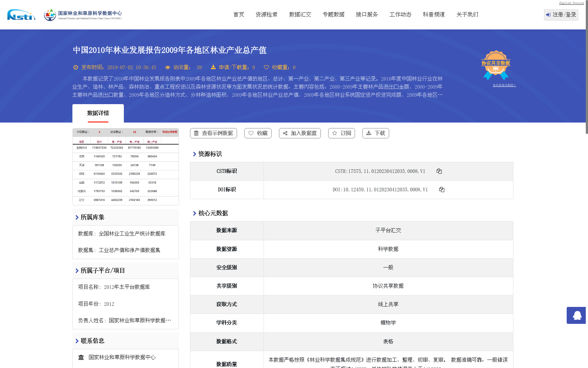Open the 专题数据 menu item
The image size is (588, 368).
coord(333,14)
